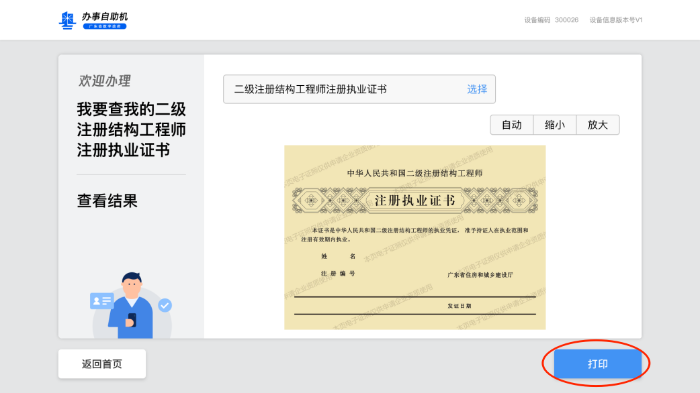Image resolution: width=700 pixels, height=393 pixels.
Task: Click 缩小 to zoom out the certificate
Action: click(x=555, y=125)
